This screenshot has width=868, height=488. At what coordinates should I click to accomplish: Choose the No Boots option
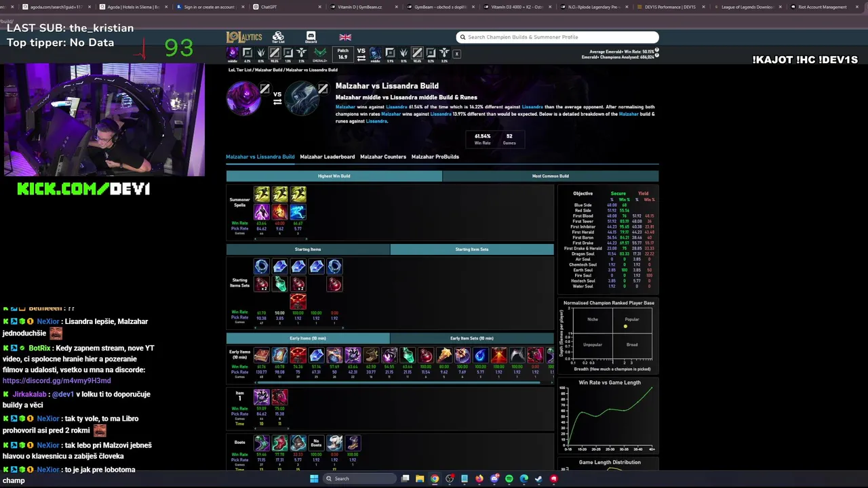point(316,443)
